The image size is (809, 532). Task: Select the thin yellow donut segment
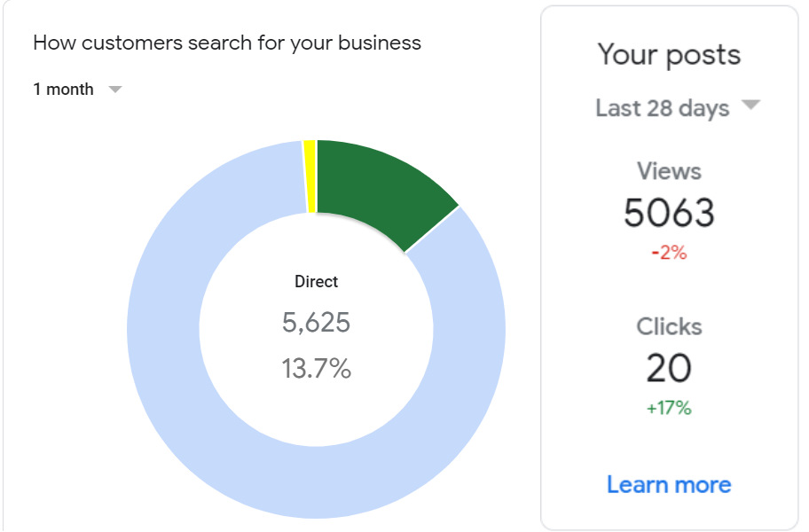[310, 176]
